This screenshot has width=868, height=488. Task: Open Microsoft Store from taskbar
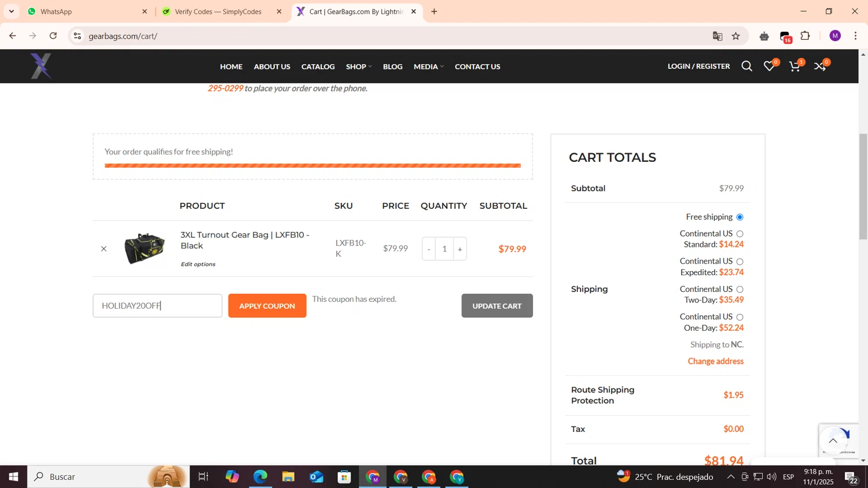344,477
